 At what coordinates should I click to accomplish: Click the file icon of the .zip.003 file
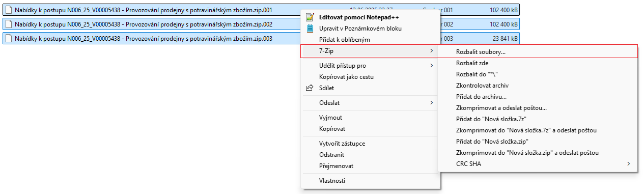[9, 38]
